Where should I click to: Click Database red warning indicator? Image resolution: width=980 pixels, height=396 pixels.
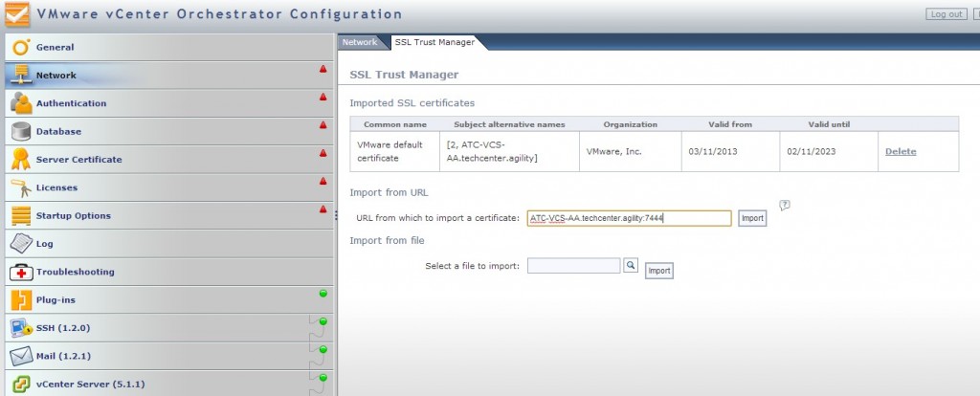pos(323,125)
